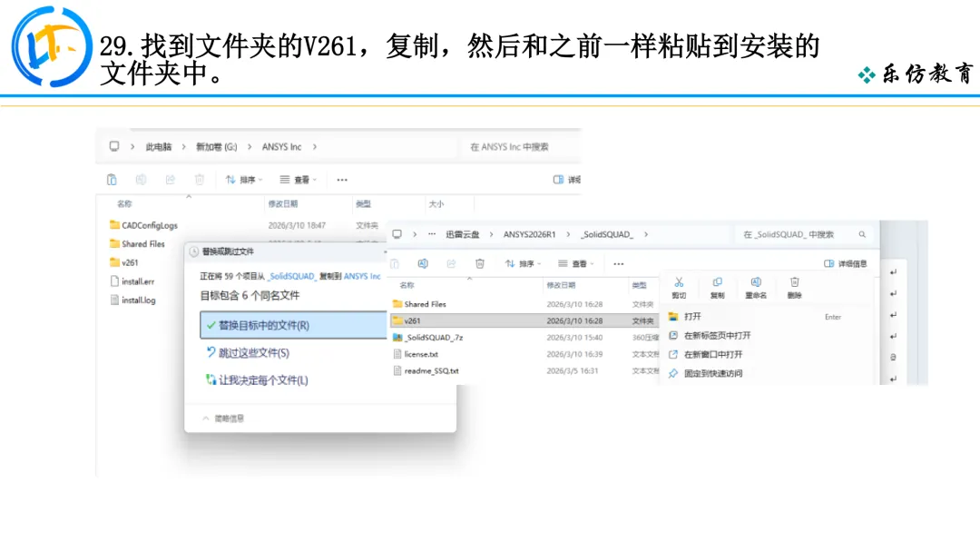The height and width of the screenshot is (552, 980).
Task: Click the PC monitor icon in ANSYS Inc address bar
Action: click(x=113, y=146)
